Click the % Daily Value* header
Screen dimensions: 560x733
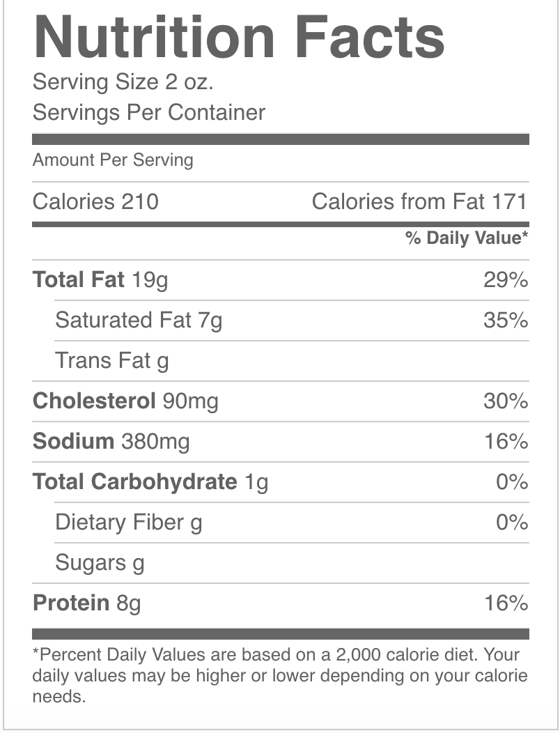[467, 238]
